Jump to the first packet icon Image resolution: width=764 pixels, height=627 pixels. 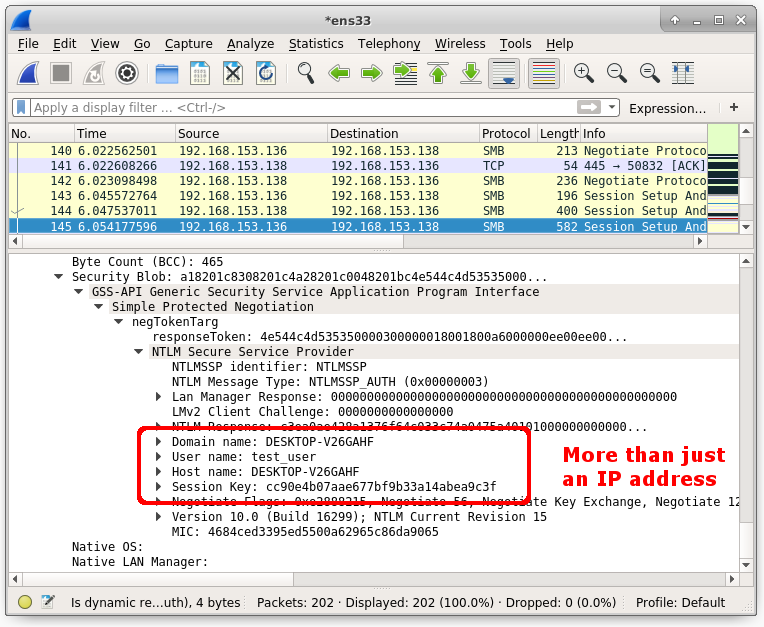coord(437,73)
